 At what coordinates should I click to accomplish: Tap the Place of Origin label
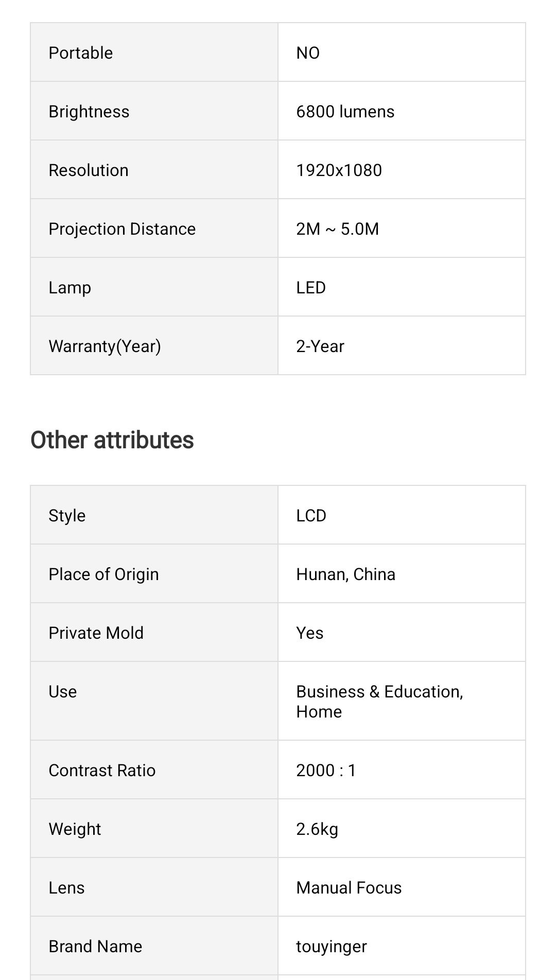pos(103,574)
